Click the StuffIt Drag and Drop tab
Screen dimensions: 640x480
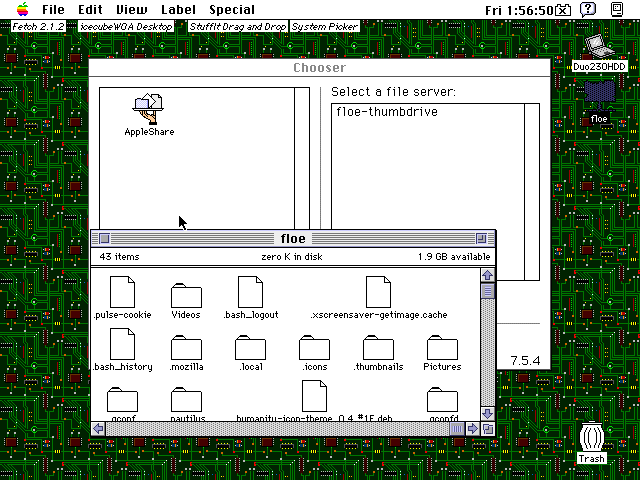(x=238, y=27)
